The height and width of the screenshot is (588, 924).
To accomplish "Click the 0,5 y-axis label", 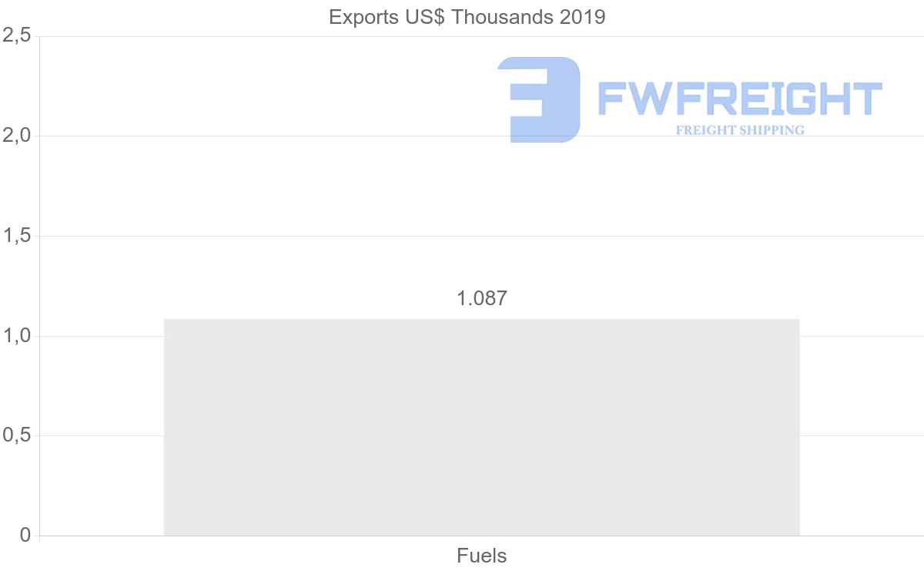I will [x=15, y=435].
